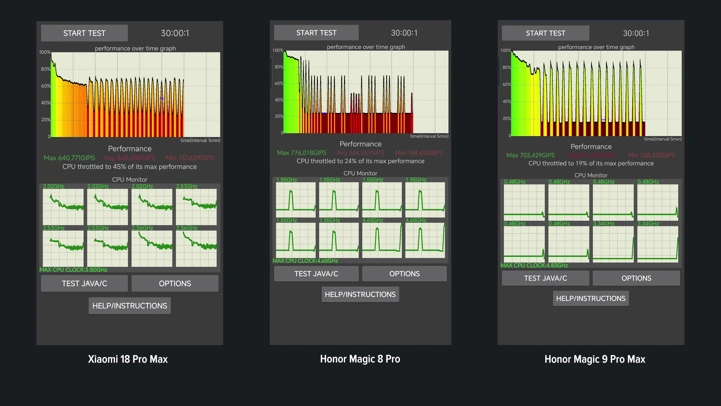The height and width of the screenshot is (406, 721).
Task: Click the Xiaomi 2.53GHz core graph in top row
Action: [x=196, y=206]
